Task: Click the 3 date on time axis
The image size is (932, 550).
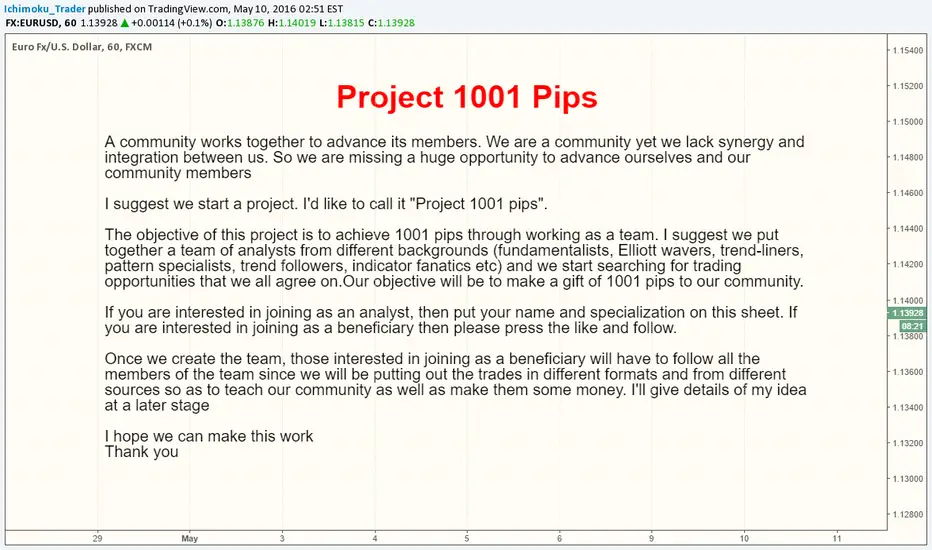Action: (x=282, y=538)
